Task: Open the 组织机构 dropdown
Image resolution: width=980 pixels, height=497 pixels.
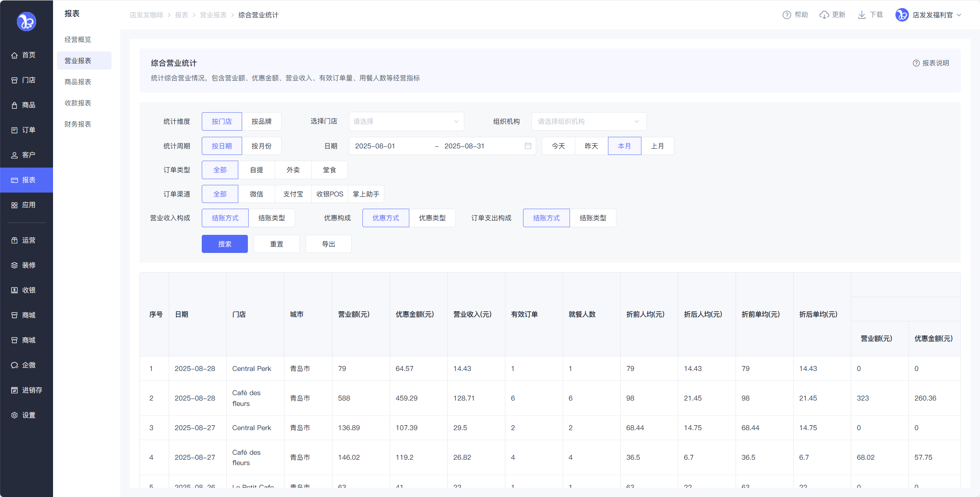Action: click(x=589, y=121)
